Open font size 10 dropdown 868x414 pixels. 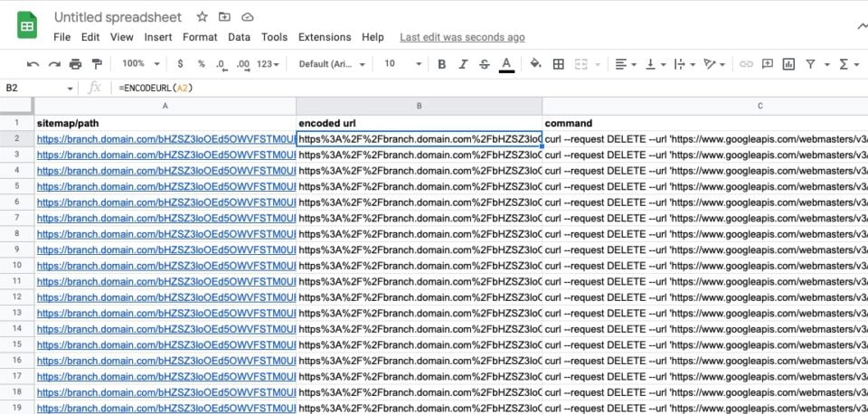(402, 63)
